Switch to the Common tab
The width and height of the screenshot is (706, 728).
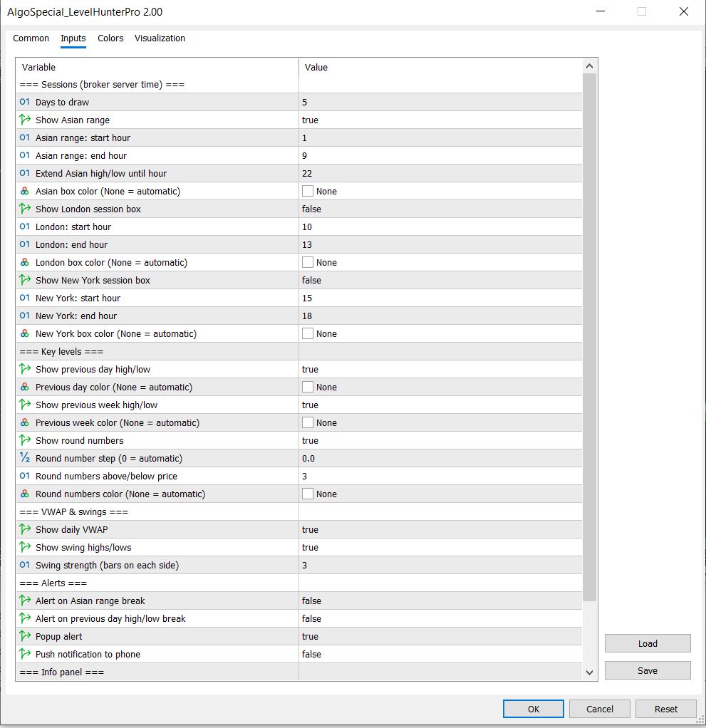[31, 38]
